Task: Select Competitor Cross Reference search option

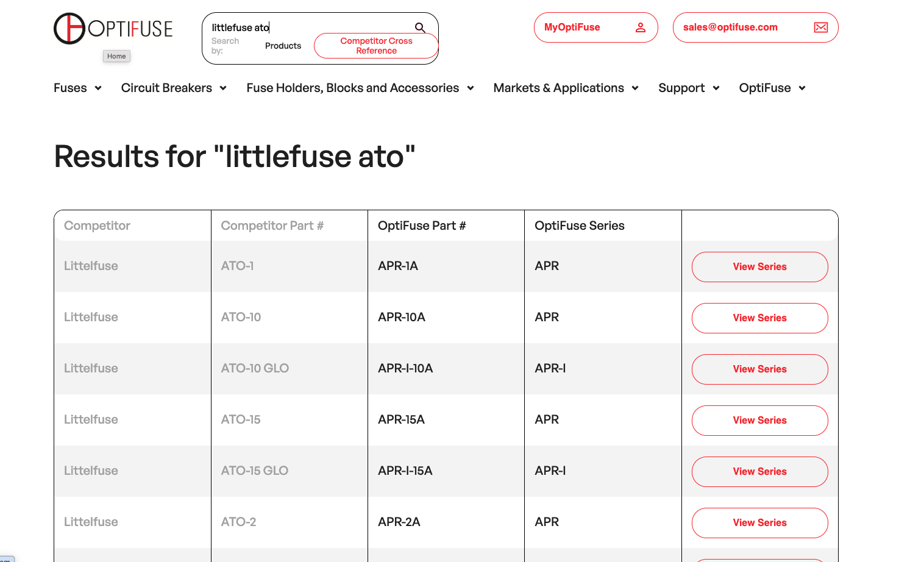Action: pyautogui.click(x=376, y=46)
